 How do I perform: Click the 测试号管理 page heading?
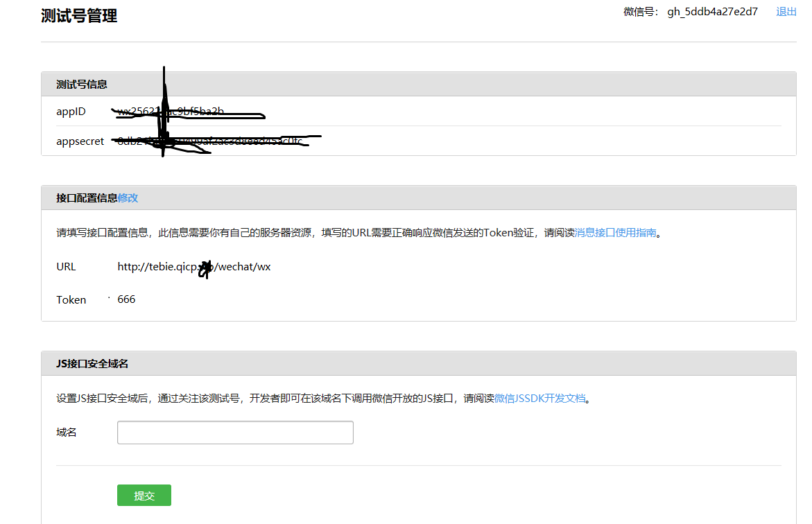coord(79,16)
